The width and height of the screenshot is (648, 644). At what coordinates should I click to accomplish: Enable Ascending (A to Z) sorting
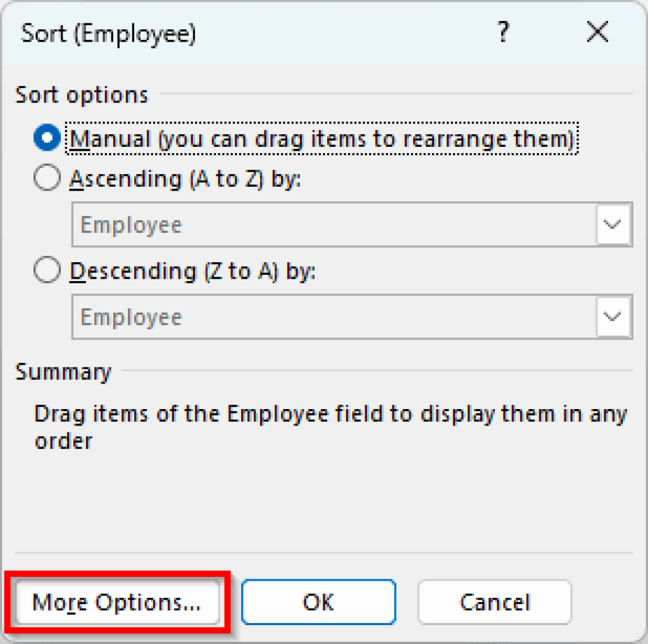click(x=46, y=178)
